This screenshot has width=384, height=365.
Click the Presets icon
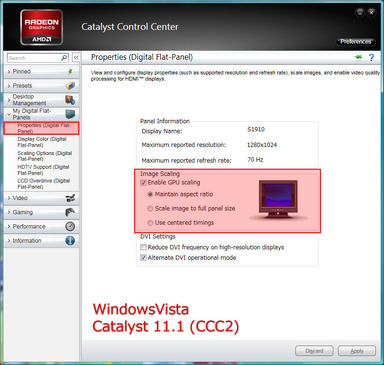pyautogui.click(x=70, y=86)
